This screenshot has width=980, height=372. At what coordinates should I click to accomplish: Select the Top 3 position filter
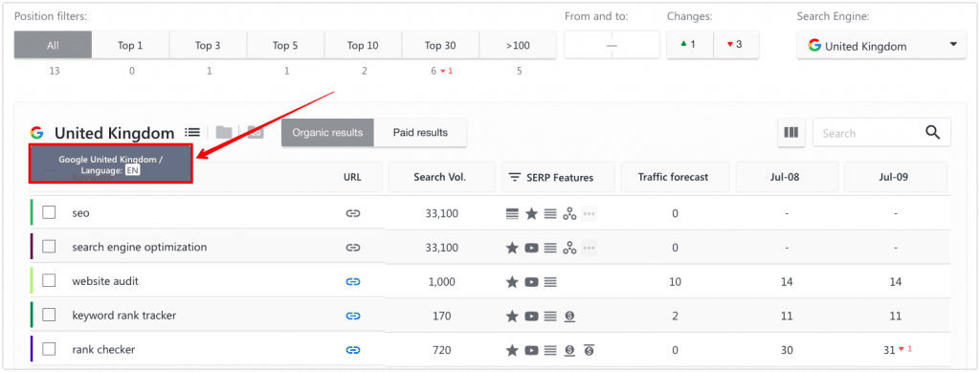click(208, 45)
